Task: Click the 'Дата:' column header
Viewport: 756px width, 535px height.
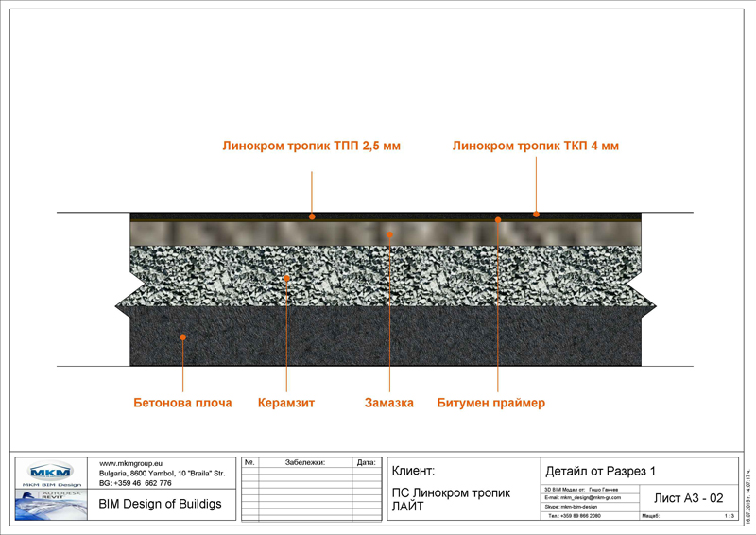Action: click(367, 462)
